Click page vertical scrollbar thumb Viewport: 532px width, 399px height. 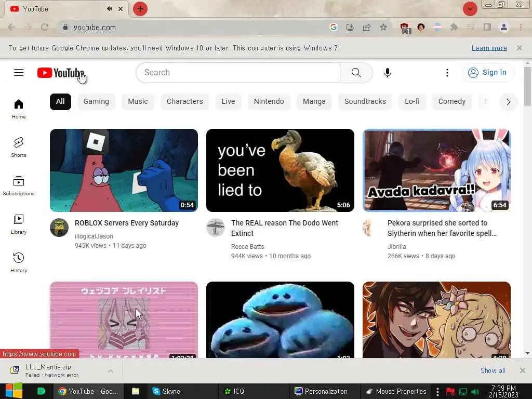coord(527,87)
